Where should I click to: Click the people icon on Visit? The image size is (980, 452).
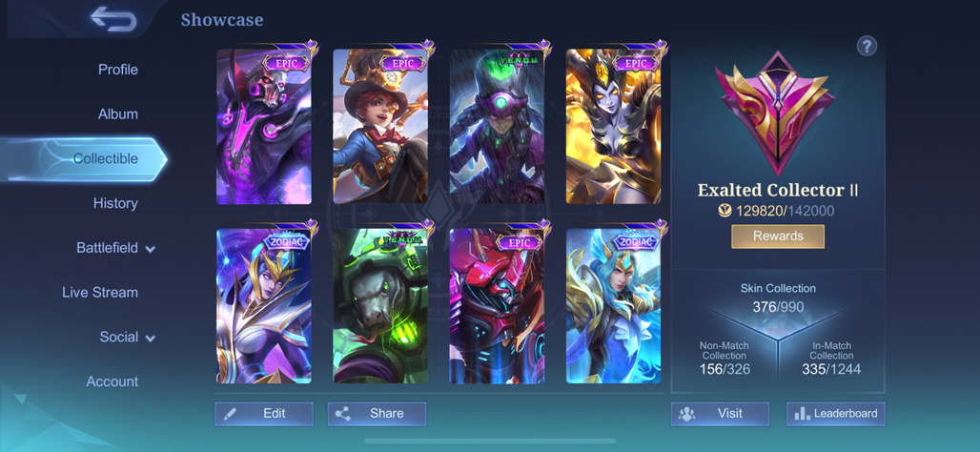pos(687,413)
